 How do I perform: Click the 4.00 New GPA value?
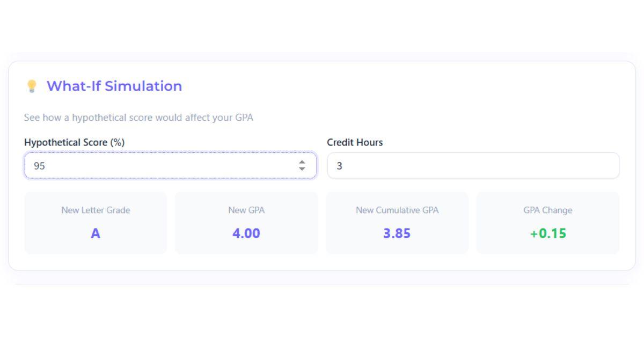246,233
